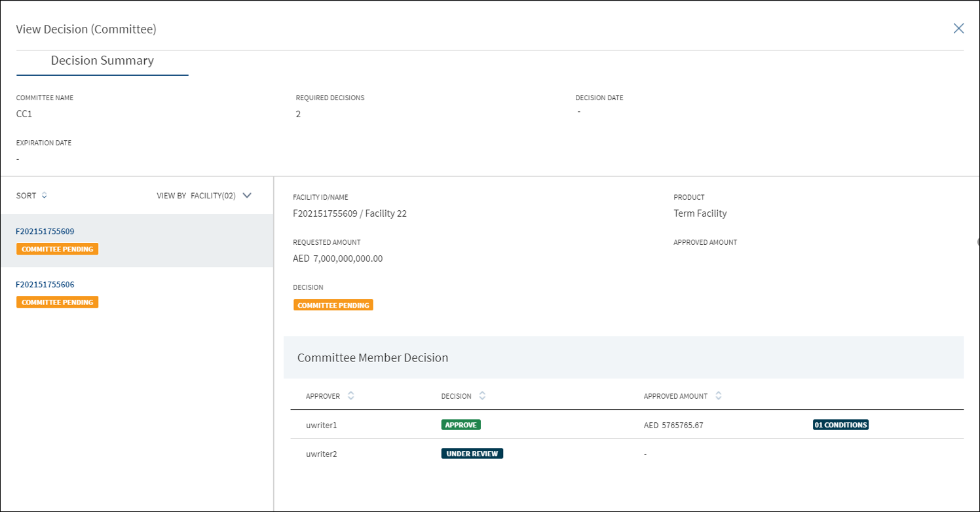980x512 pixels.
Task: Click required decisions value 2
Action: 298,114
